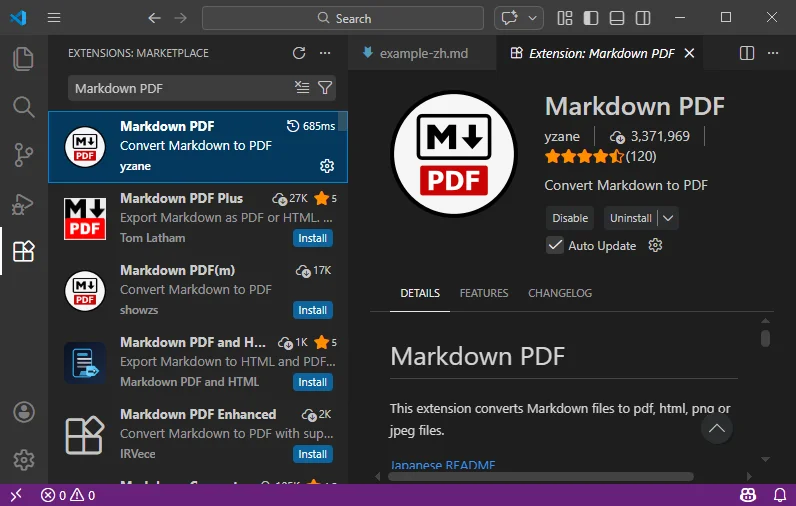Switch to example-zh.md tab

422,53
